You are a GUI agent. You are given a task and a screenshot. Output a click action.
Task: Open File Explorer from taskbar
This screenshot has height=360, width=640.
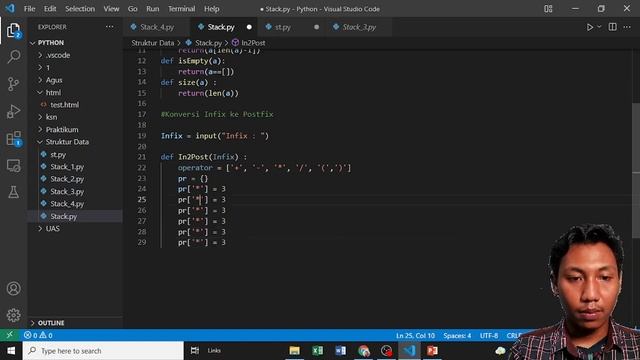click(294, 351)
